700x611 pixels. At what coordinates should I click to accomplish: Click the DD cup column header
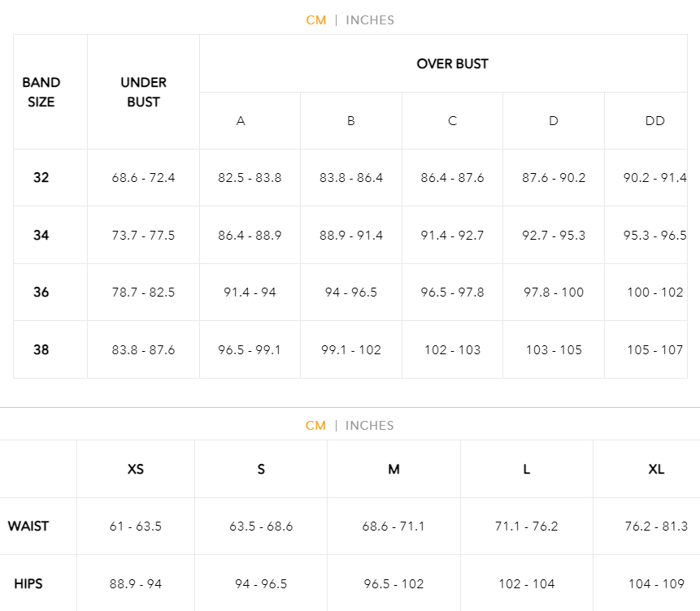655,121
